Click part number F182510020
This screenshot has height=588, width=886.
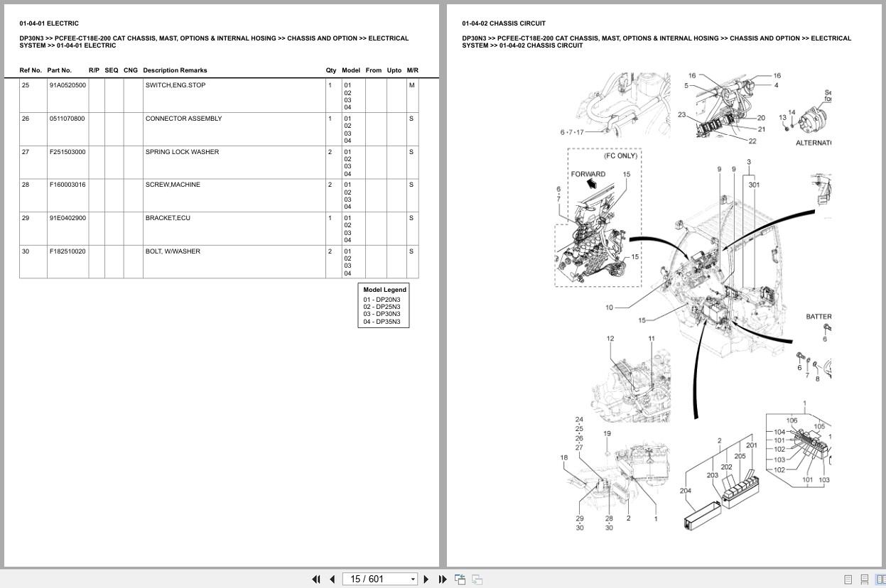(x=67, y=251)
